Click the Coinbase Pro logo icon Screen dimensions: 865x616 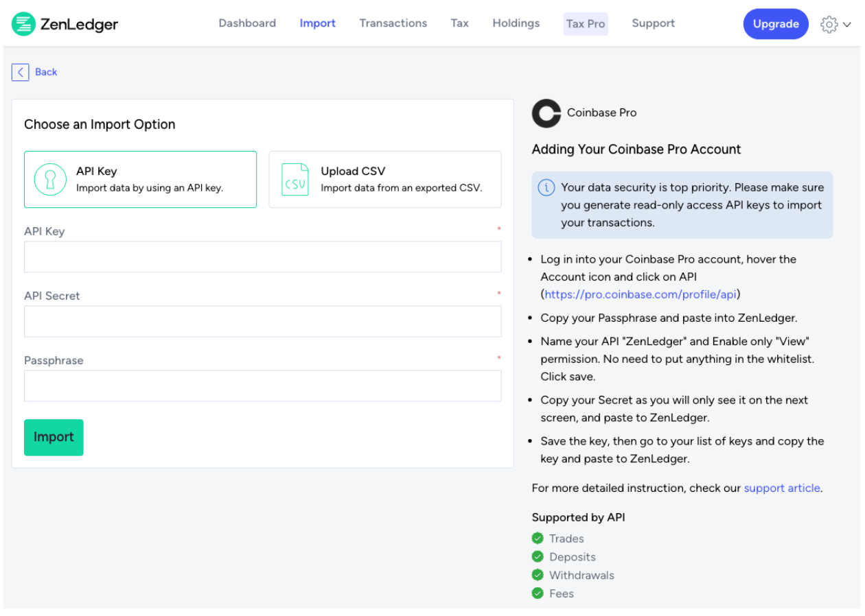546,113
